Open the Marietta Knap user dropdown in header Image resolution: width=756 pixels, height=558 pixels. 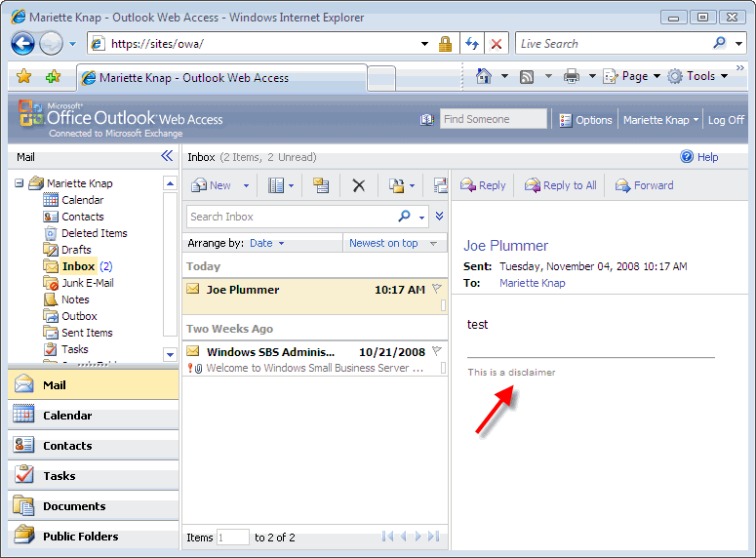coord(660,120)
